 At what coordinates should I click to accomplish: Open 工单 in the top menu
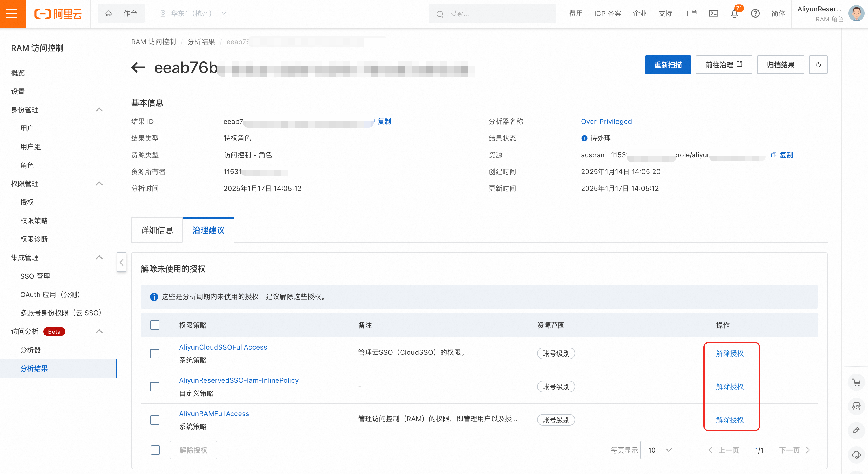690,14
